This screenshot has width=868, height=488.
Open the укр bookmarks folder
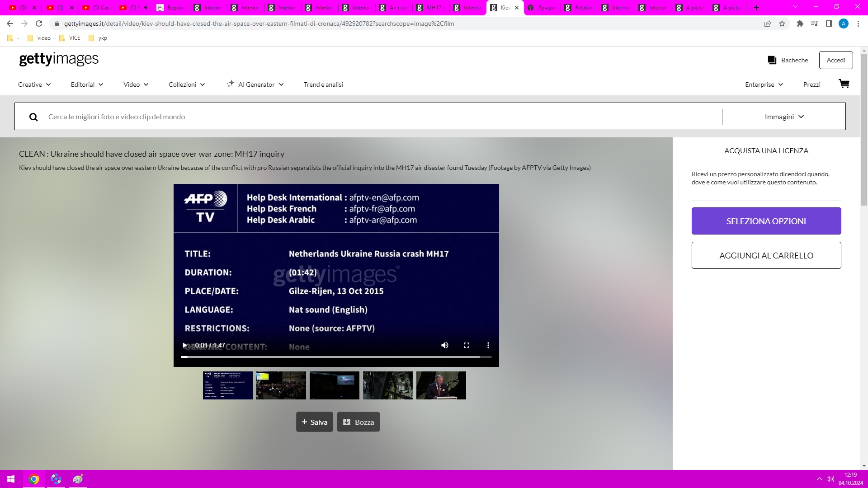(98, 38)
